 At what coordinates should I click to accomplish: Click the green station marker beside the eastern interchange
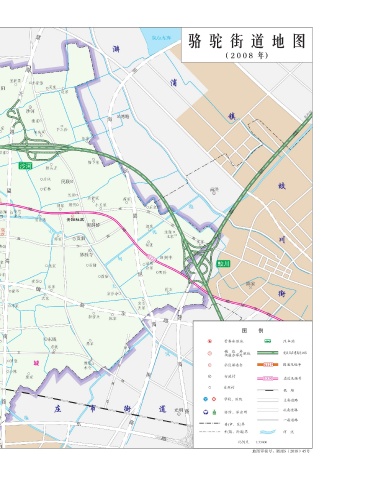tap(223, 263)
